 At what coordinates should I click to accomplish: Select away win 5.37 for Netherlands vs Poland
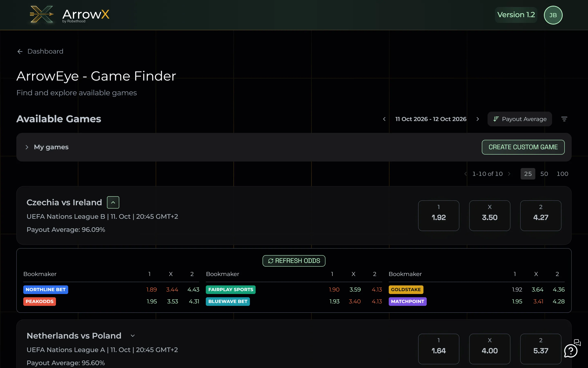(x=541, y=349)
